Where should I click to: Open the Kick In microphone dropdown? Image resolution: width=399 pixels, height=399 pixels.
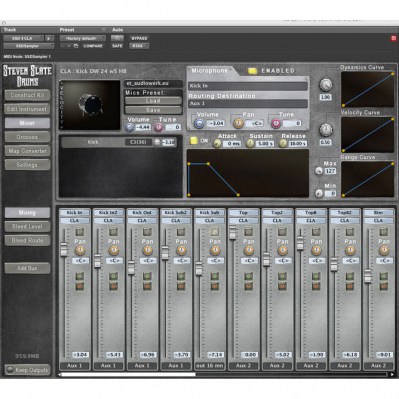(248, 86)
